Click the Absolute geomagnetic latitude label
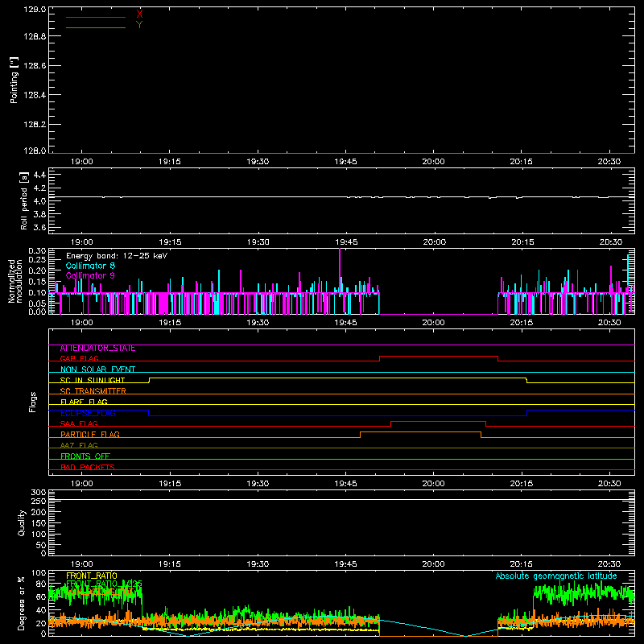This screenshot has height=644, width=644. (556, 576)
